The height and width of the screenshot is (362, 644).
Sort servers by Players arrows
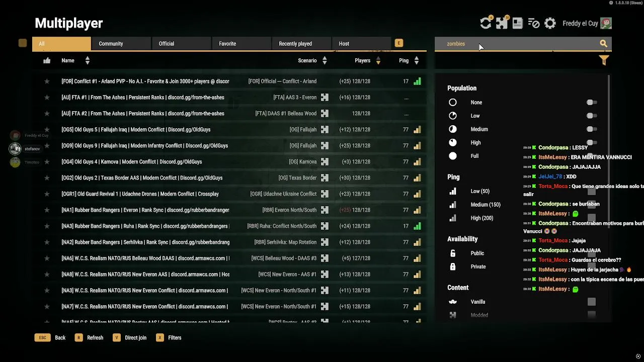click(x=378, y=60)
